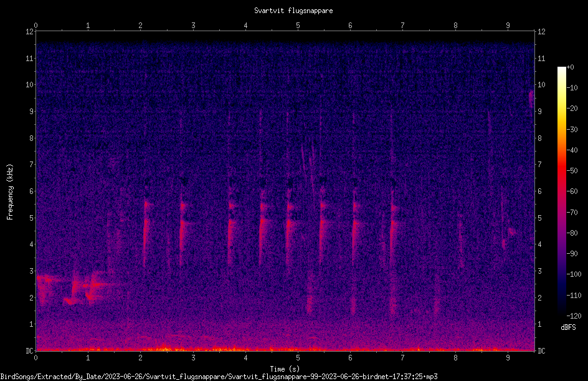Click '3' on the left frequency axis

tap(31, 271)
